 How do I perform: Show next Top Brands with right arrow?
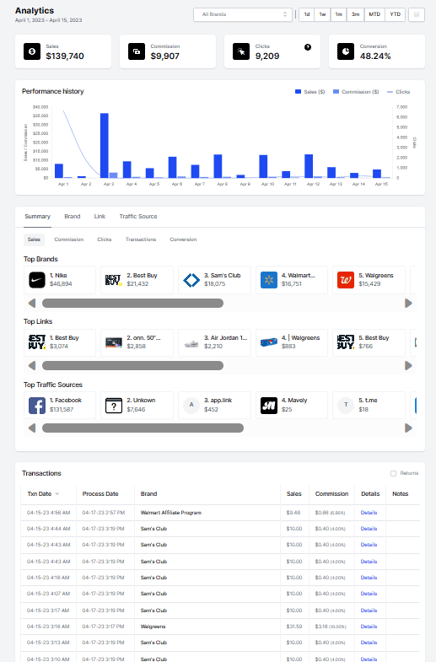[408, 303]
